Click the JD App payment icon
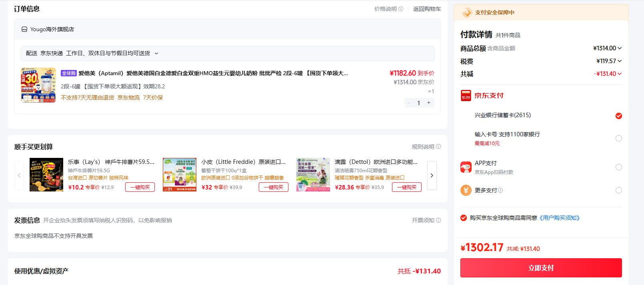This screenshot has height=285, width=644. [466, 167]
